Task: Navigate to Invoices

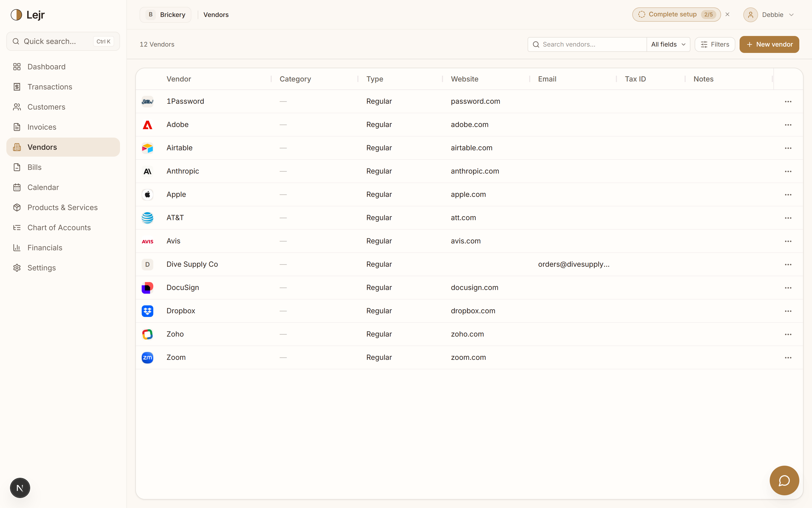Action: pyautogui.click(x=63, y=127)
